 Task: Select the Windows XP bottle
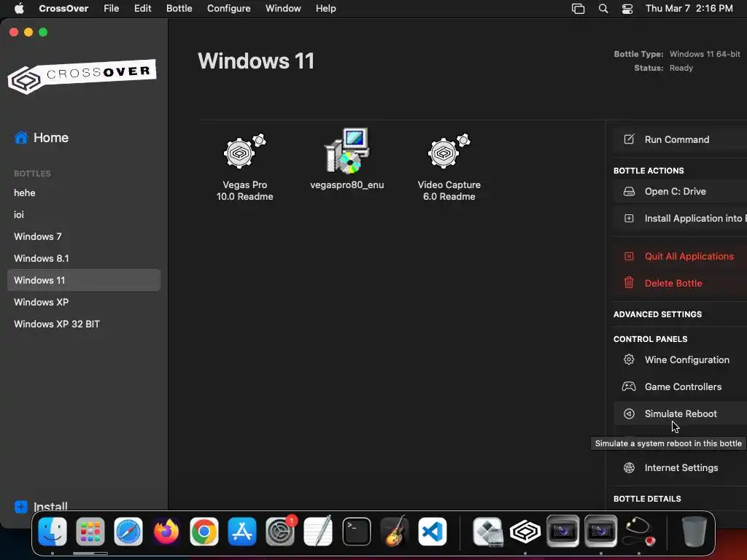tap(84, 303)
